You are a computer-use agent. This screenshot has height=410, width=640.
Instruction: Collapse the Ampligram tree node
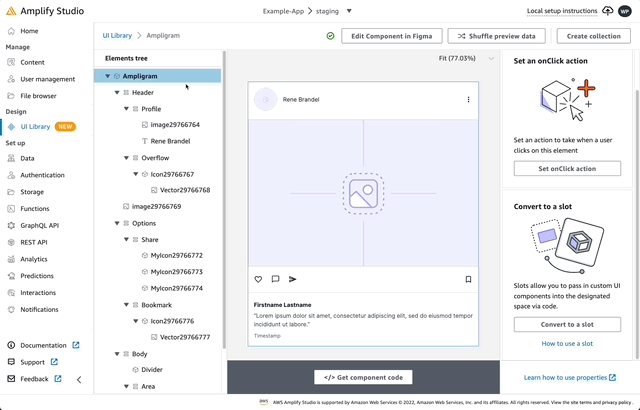pyautogui.click(x=107, y=76)
